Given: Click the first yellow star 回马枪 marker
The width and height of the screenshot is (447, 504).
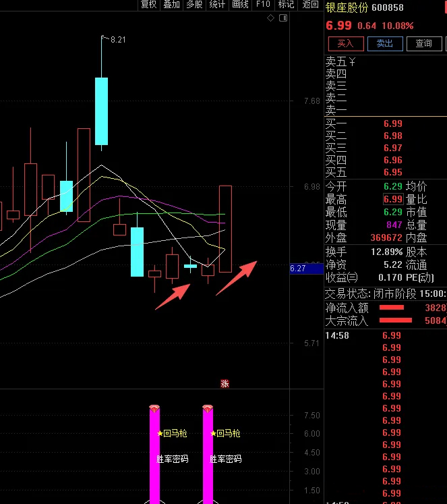Looking at the screenshot, I should pyautogui.click(x=160, y=433).
